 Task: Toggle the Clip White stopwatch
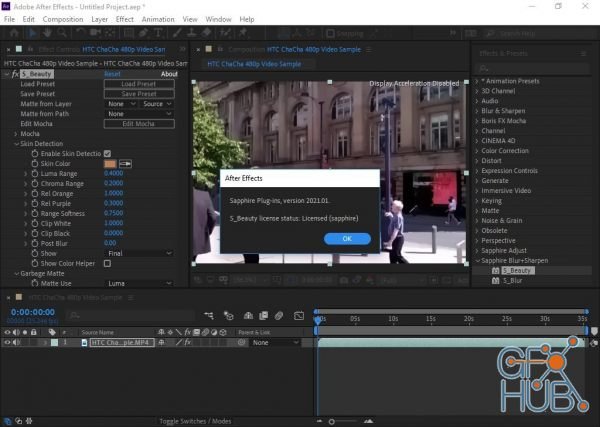pos(35,223)
